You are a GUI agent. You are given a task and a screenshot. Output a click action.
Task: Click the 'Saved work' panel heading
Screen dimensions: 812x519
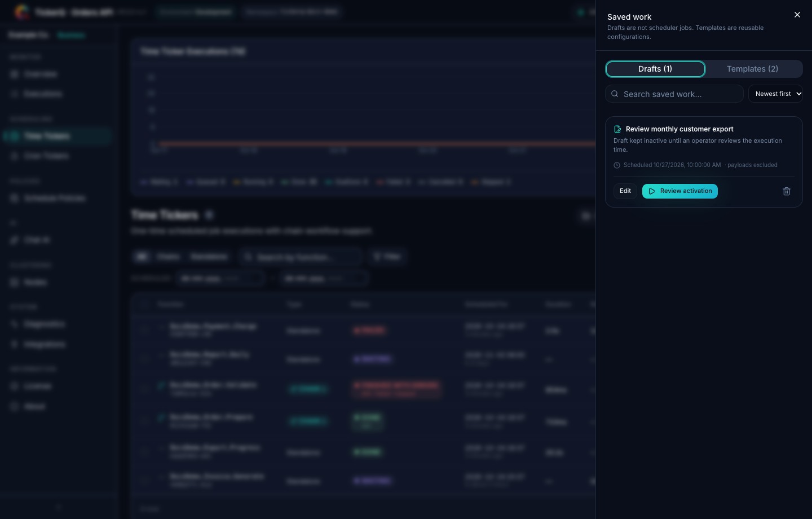629,17
